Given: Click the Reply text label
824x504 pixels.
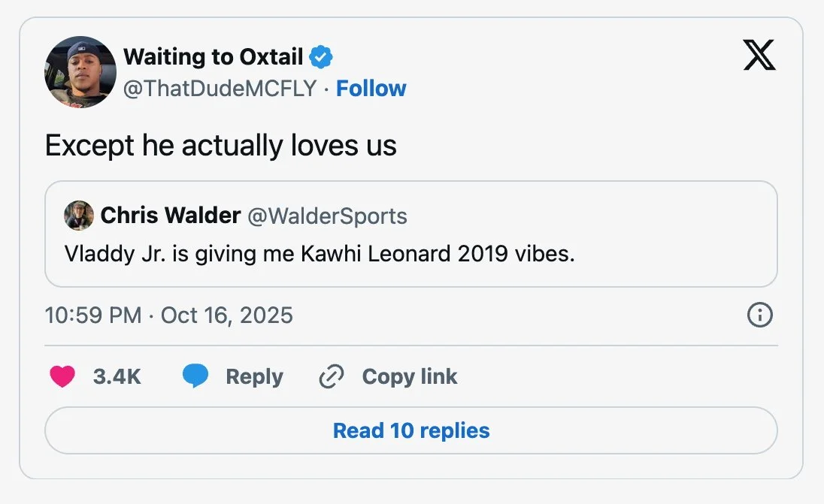Looking at the screenshot, I should click(254, 376).
